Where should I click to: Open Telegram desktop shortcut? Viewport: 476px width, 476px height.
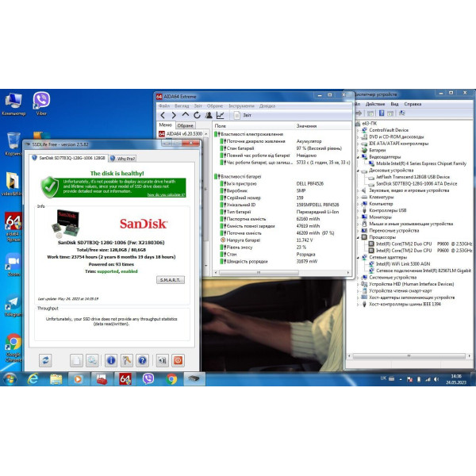point(13,305)
